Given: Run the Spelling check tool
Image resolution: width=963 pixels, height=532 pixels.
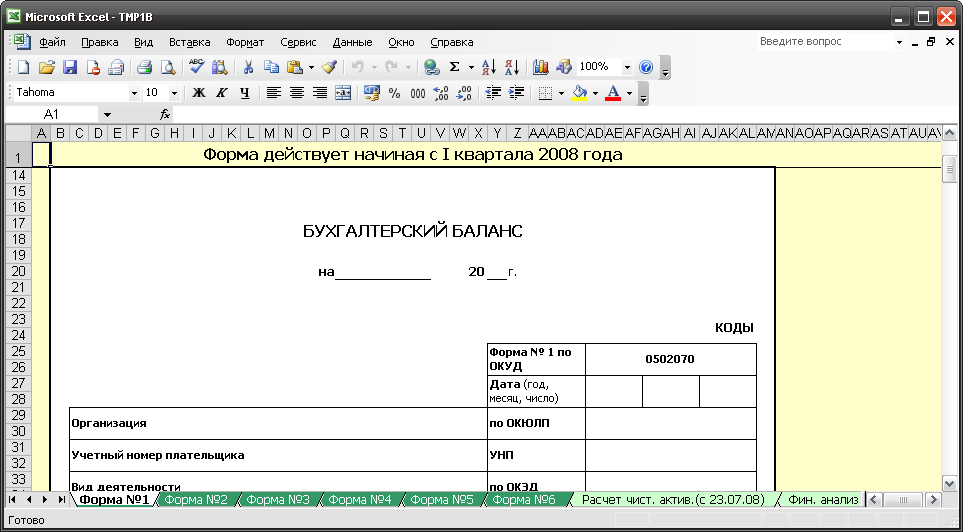Looking at the screenshot, I should 196,67.
